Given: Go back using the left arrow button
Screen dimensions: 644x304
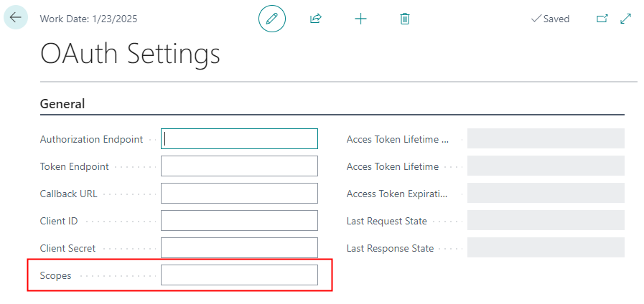Looking at the screenshot, I should (16, 18).
